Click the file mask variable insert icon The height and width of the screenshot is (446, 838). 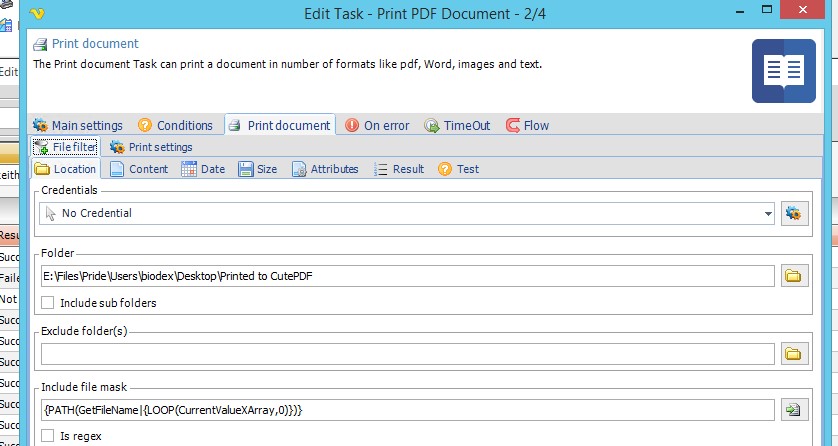point(794,410)
